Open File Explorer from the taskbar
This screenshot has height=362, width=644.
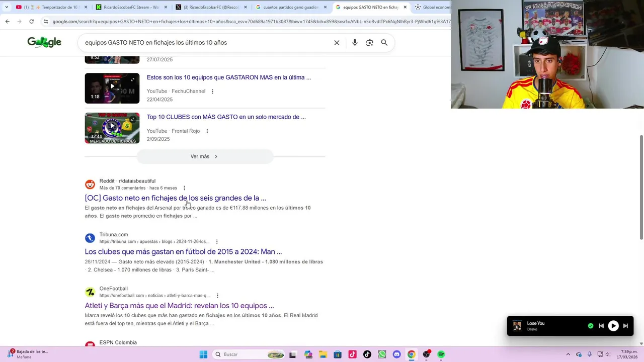(323, 354)
